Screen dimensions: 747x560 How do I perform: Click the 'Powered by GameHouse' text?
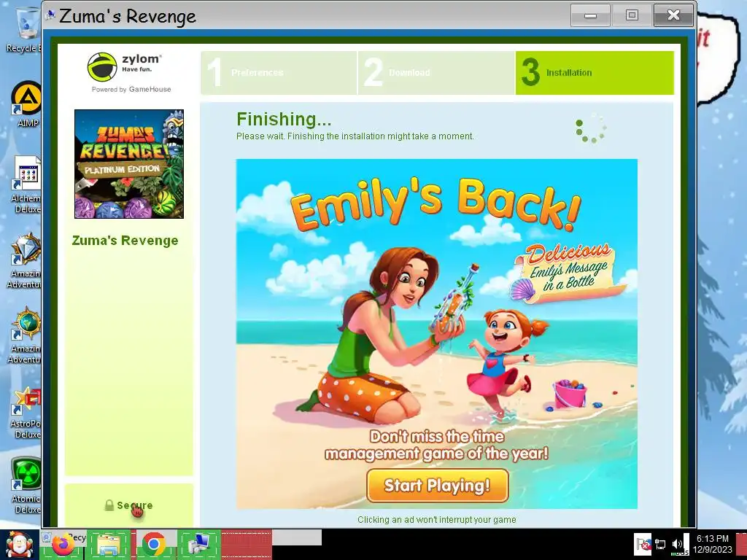tap(131, 89)
